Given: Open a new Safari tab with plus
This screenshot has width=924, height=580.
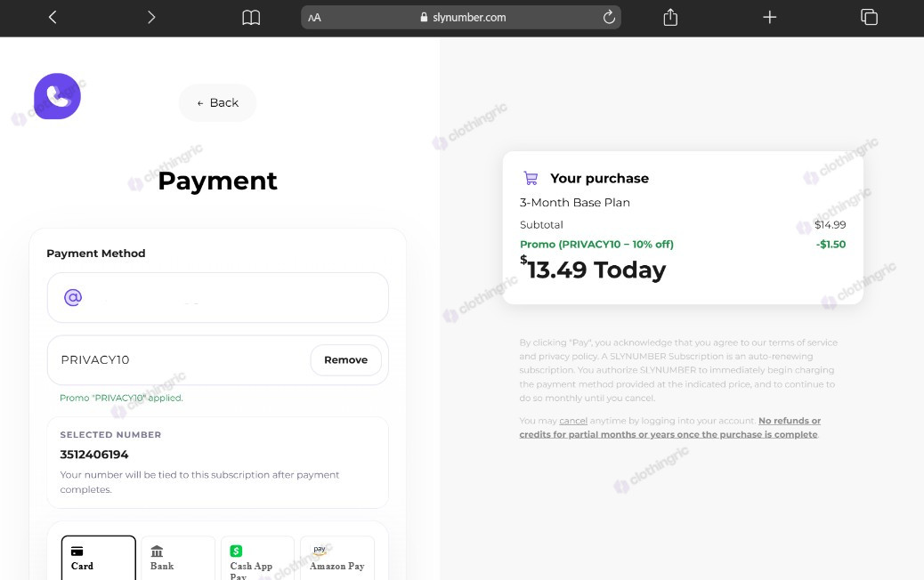Looking at the screenshot, I should click(x=770, y=17).
